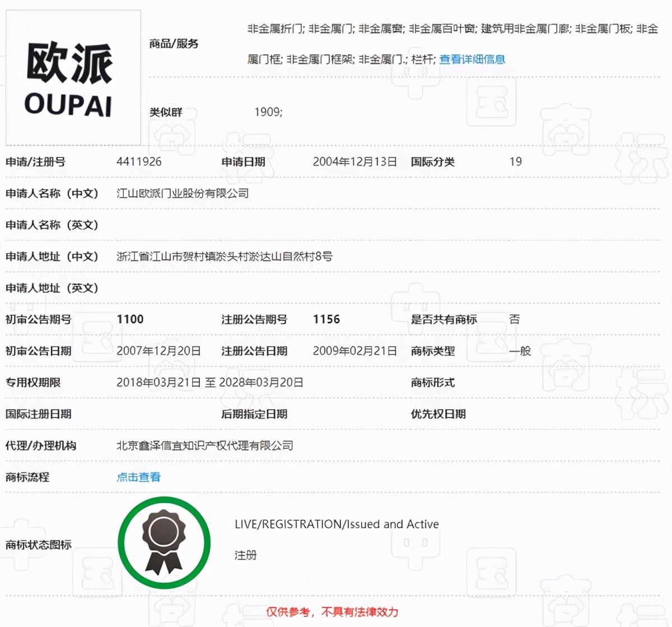Click the 初审公告日期 label
Screen dimensions: 672x627
pos(39,351)
